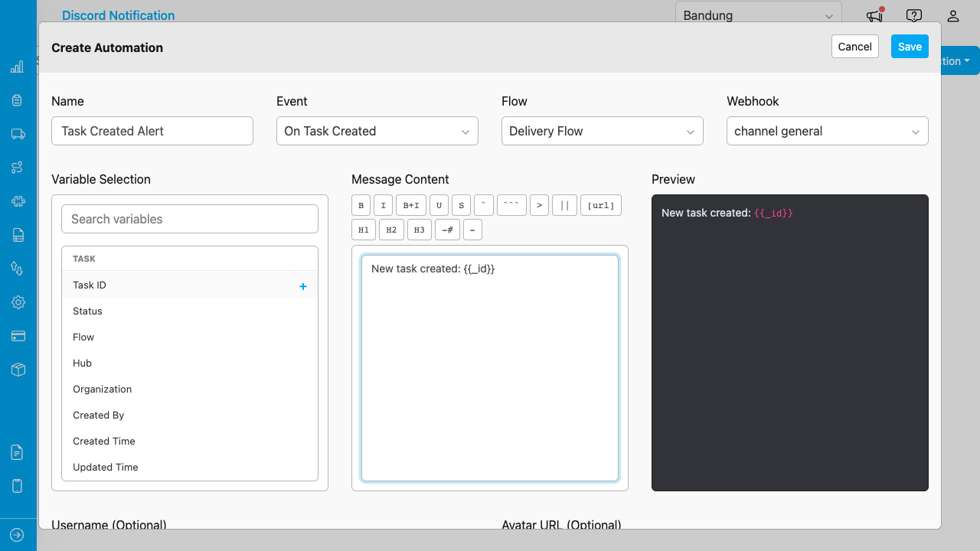Open the analytics bar chart sidebar icon

tap(18, 67)
